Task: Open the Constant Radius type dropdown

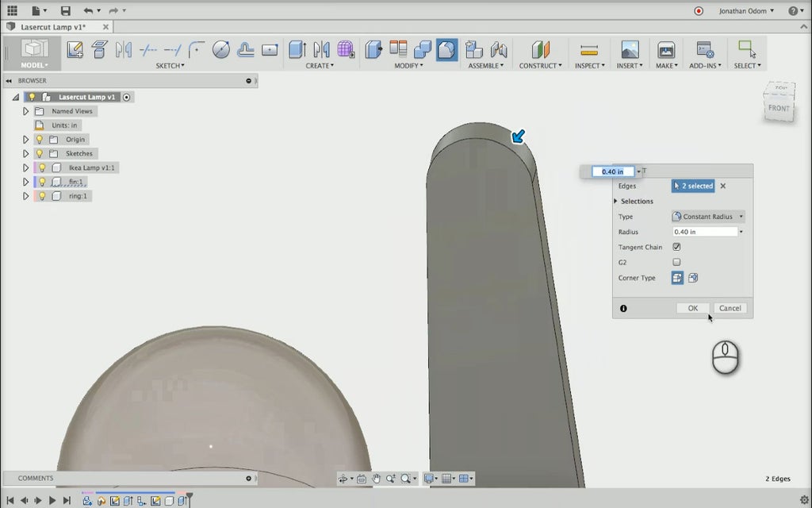Action: (x=708, y=217)
